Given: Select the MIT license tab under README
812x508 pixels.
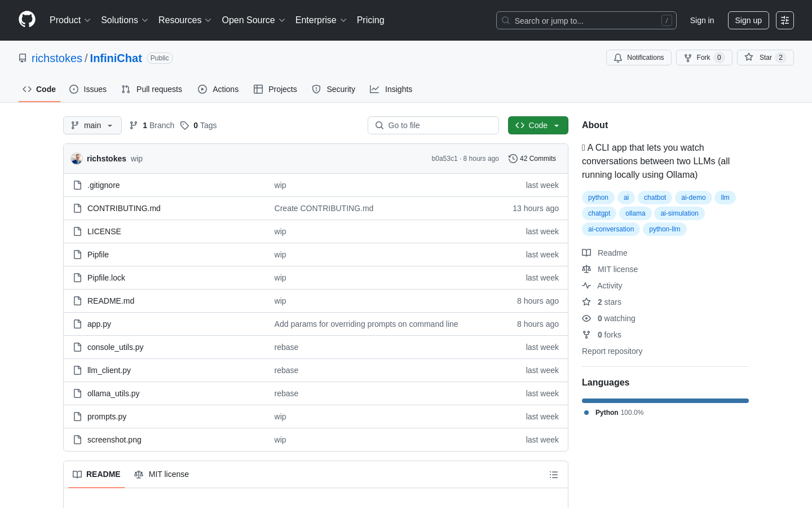Looking at the screenshot, I should pos(162,475).
